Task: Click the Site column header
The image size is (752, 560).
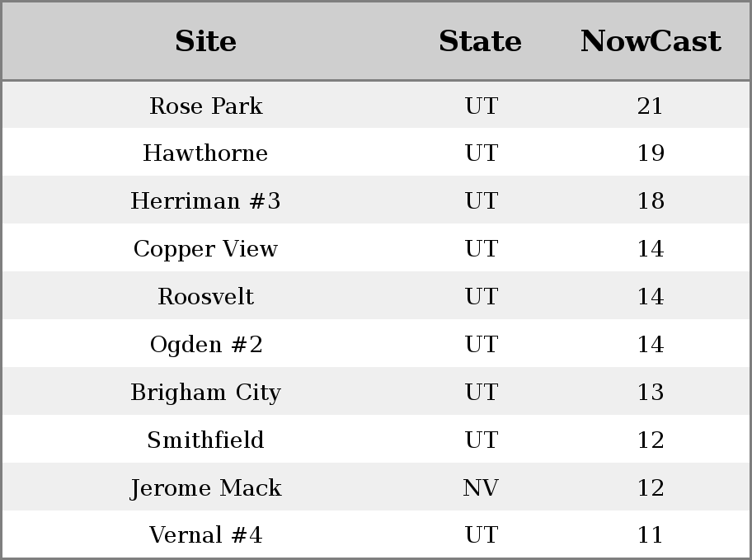Action: click(x=206, y=41)
